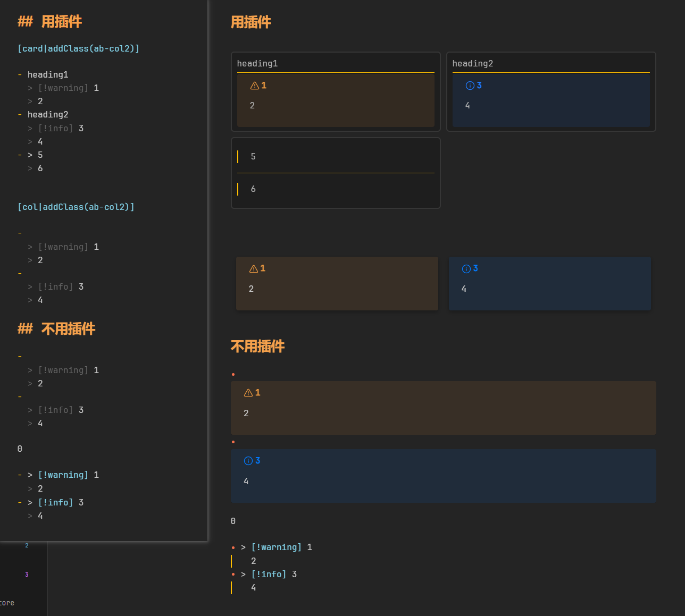Viewport: 685px width, 616px height.
Task: Click the ## 不用插件 heading in the source pane
Action: click(x=56, y=329)
